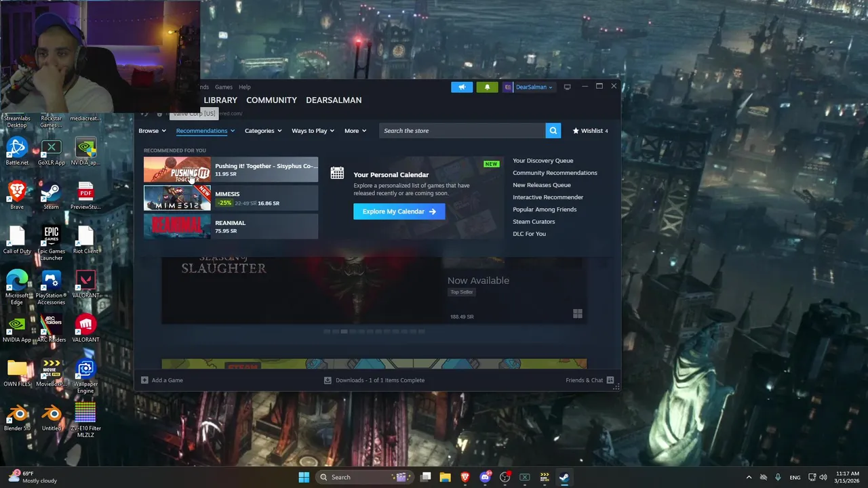Open DLC For You link
Screen dimensions: 868x488
coord(529,234)
